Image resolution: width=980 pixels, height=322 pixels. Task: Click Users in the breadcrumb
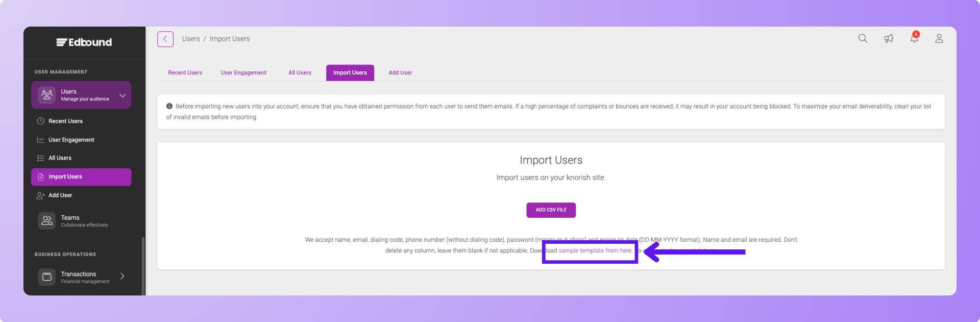tap(191, 39)
